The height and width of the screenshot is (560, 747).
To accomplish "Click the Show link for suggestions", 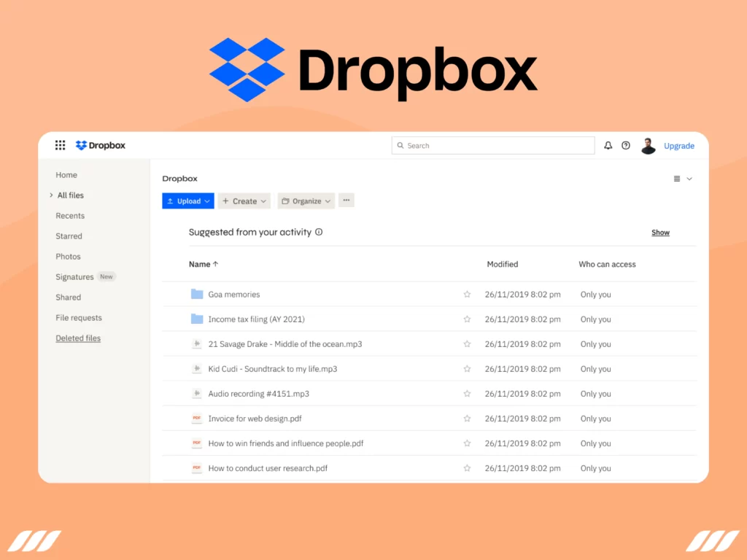I will click(x=660, y=232).
